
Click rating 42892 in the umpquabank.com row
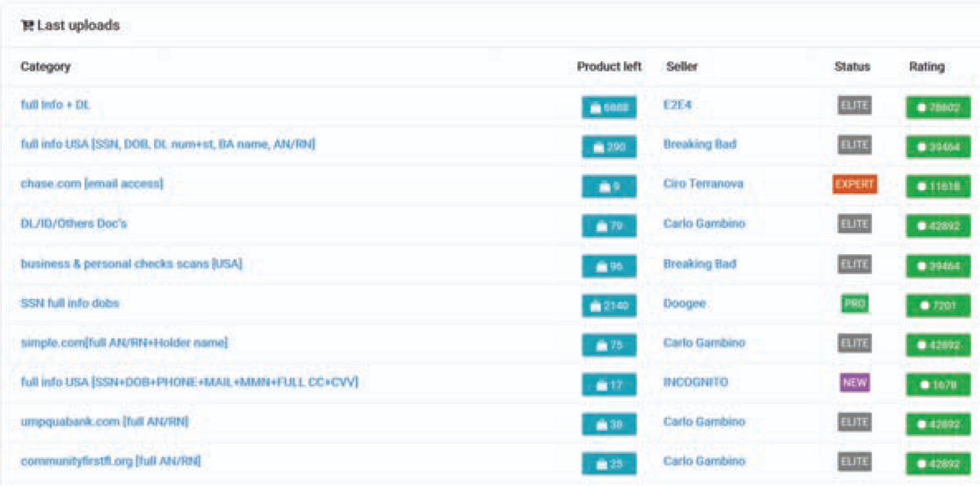(x=938, y=424)
